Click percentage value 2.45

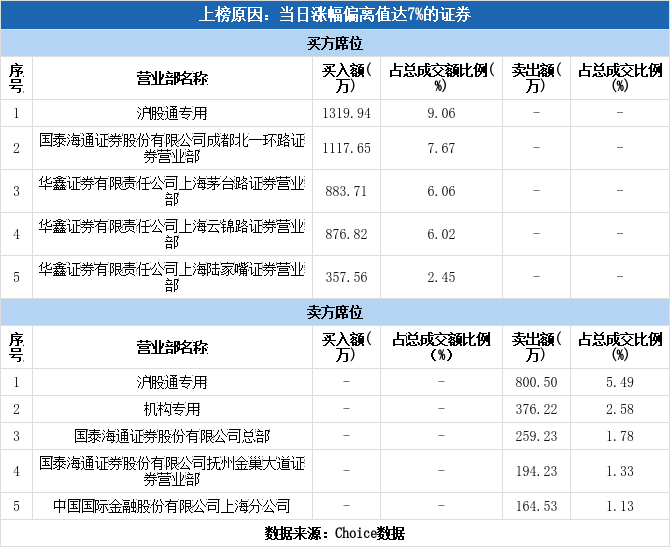coord(441,277)
